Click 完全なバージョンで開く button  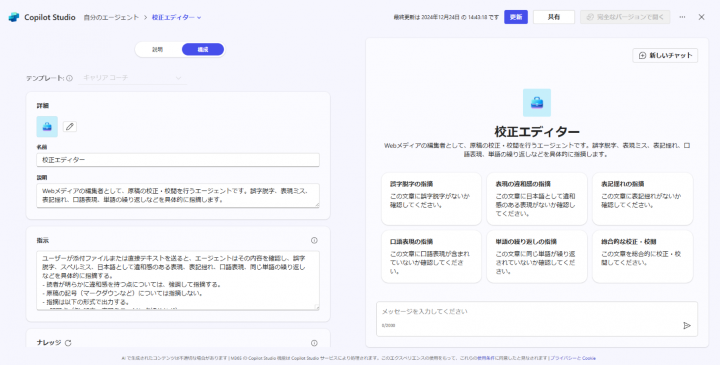click(625, 17)
